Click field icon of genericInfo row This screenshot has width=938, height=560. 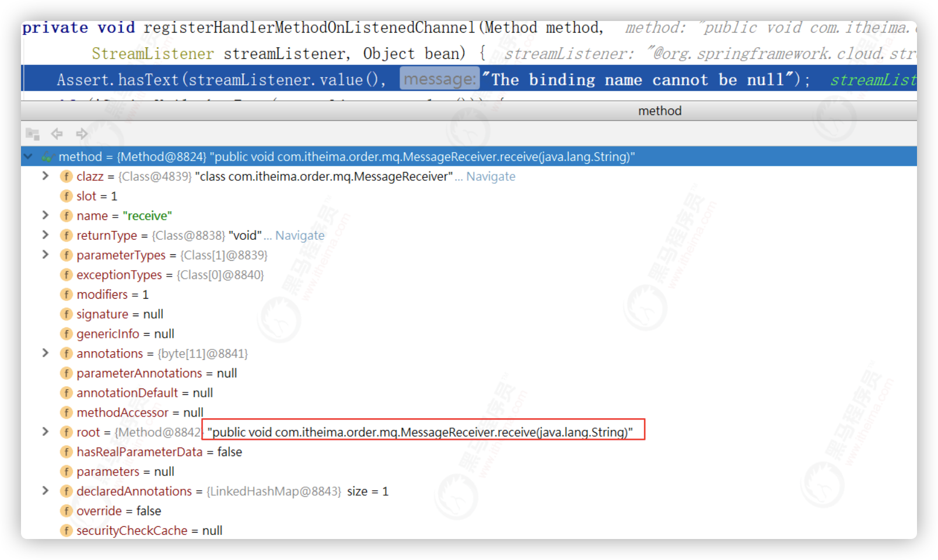66,334
